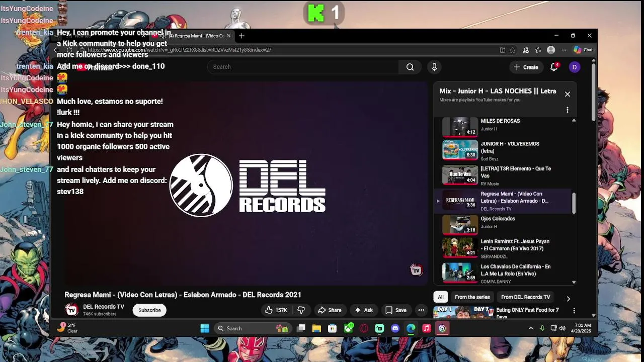Open browser Settings and more menu

tap(564, 50)
